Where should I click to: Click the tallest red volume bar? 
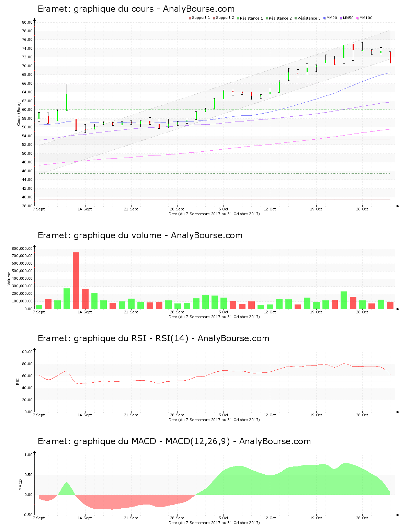[x=76, y=281]
